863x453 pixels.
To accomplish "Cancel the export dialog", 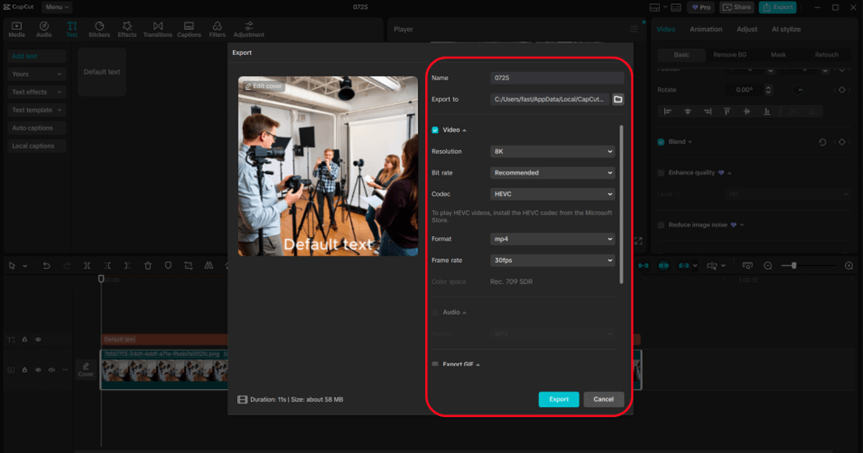I will coord(603,399).
